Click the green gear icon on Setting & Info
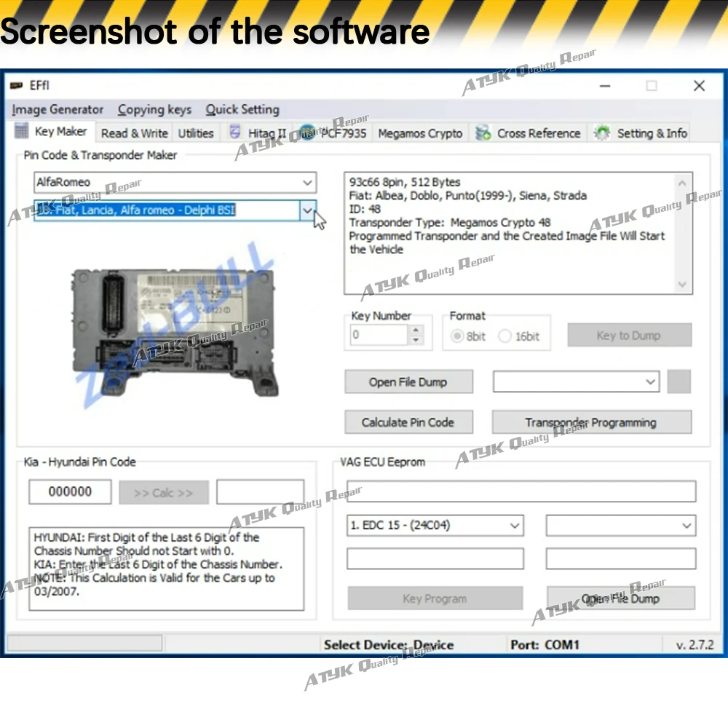 [602, 132]
